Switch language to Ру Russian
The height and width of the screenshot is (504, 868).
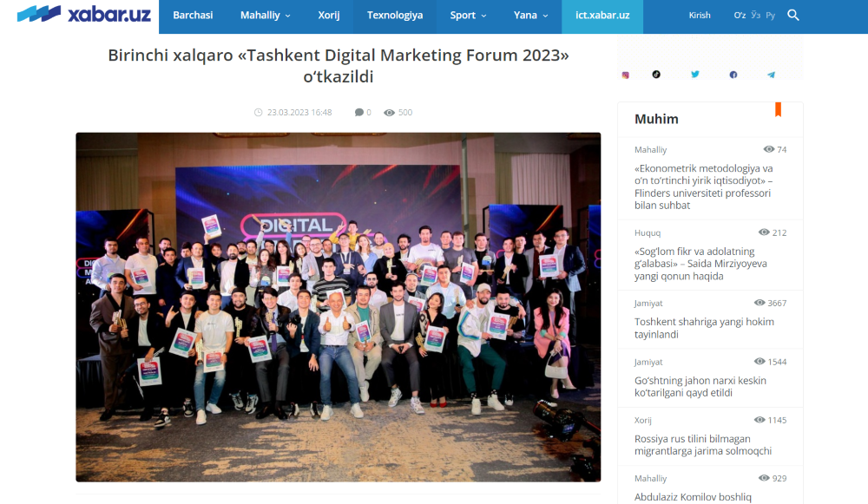click(x=770, y=16)
